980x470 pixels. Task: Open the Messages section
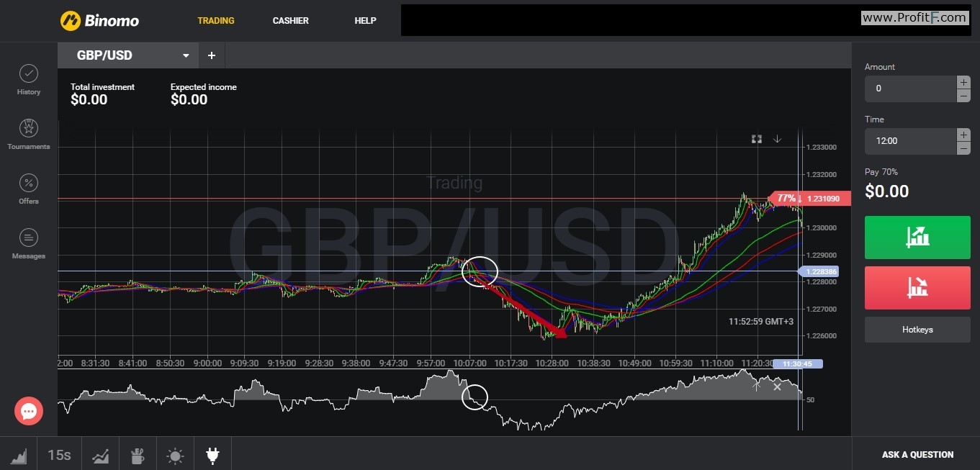(29, 243)
